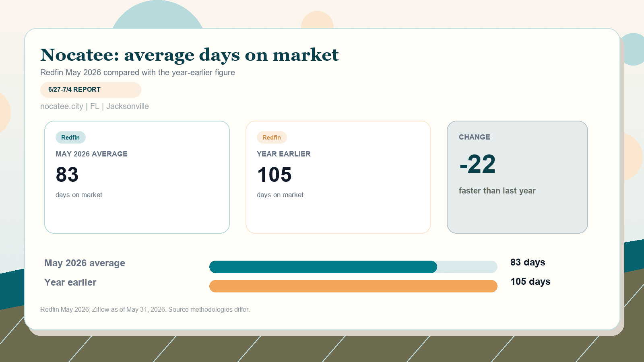Click the '-22' change value
The width and height of the screenshot is (644, 362).
(x=477, y=164)
